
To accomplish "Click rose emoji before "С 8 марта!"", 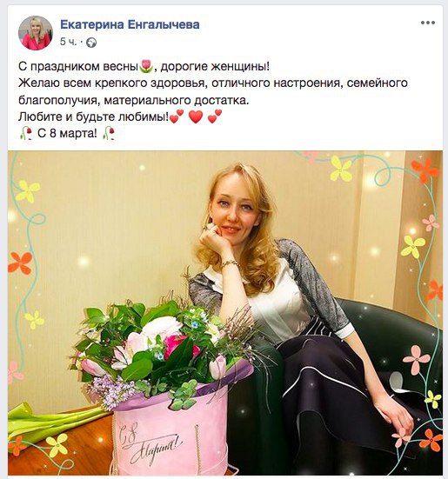I will tap(26, 134).
